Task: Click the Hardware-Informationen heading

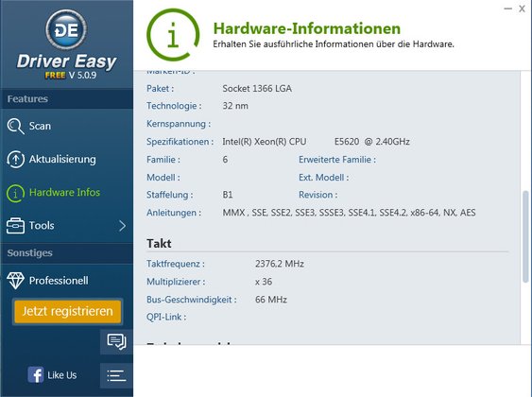Action: tap(307, 28)
